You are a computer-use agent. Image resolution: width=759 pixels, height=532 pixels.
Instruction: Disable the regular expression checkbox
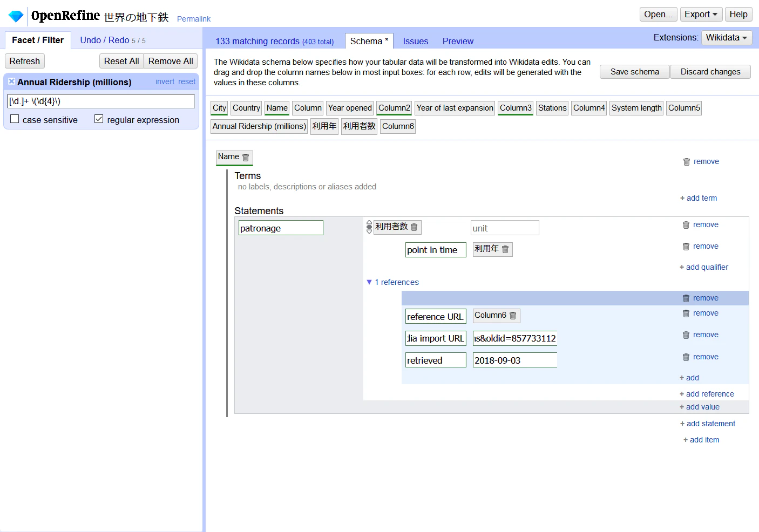99,119
